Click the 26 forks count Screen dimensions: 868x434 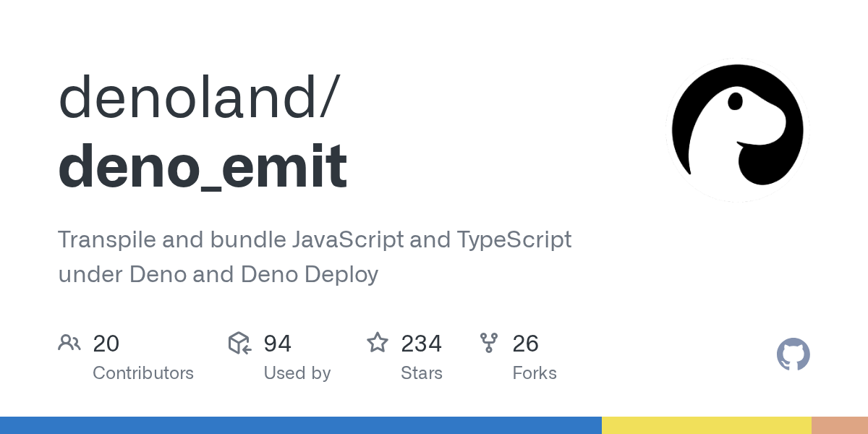tap(525, 344)
